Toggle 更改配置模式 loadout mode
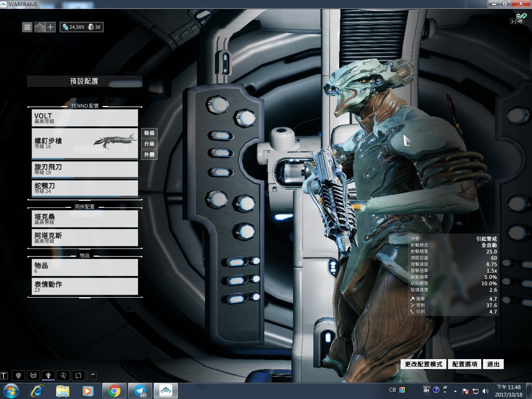 424,364
